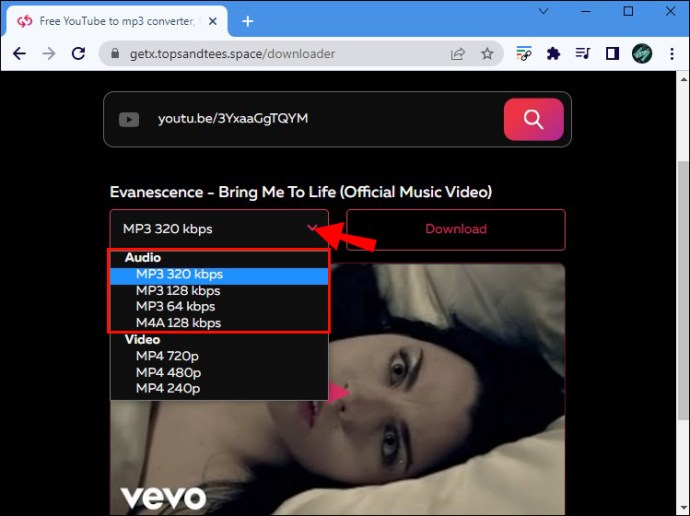The width and height of the screenshot is (690, 516).
Task: Open the media controls music icon
Action: [x=583, y=54]
